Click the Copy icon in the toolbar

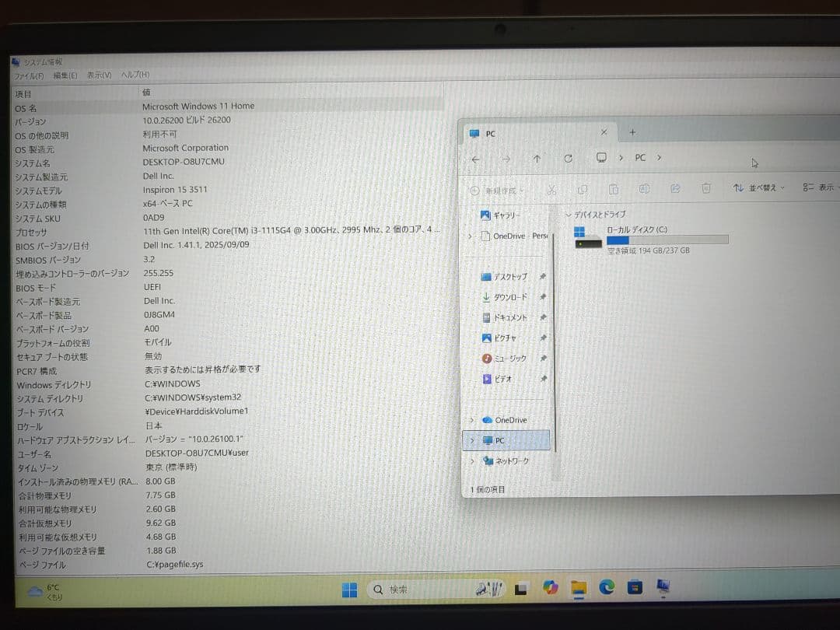click(x=583, y=190)
